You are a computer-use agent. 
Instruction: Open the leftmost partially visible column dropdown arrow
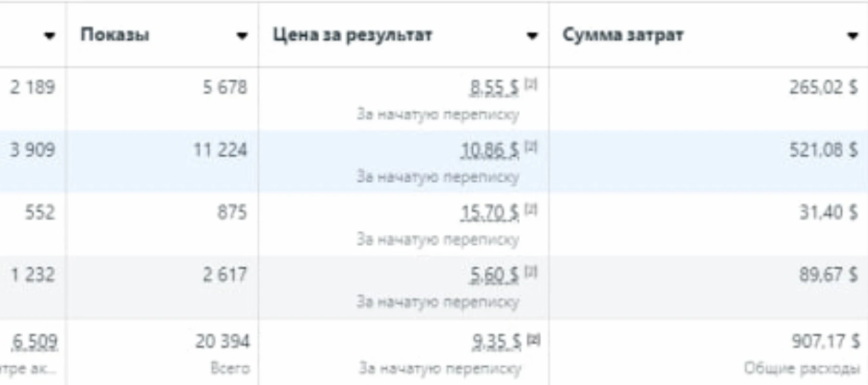click(49, 36)
